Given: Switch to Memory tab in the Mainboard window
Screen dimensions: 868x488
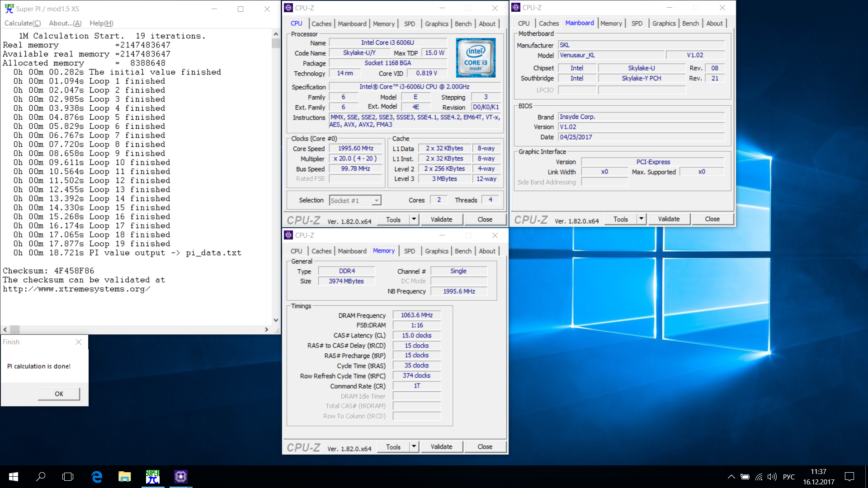Looking at the screenshot, I should click(611, 23).
